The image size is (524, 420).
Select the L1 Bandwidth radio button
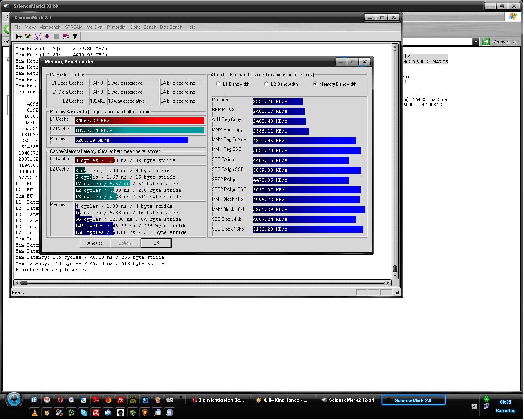coord(218,84)
